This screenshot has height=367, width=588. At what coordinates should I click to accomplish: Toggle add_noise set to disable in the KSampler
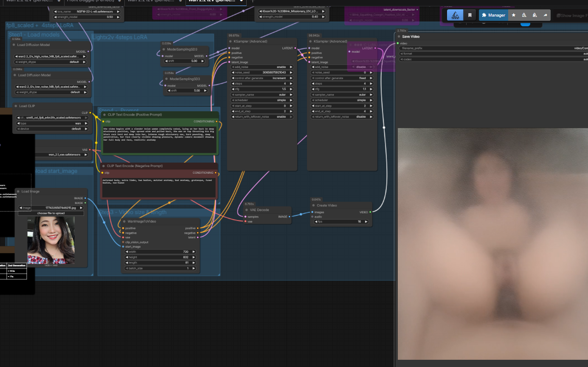coord(342,67)
